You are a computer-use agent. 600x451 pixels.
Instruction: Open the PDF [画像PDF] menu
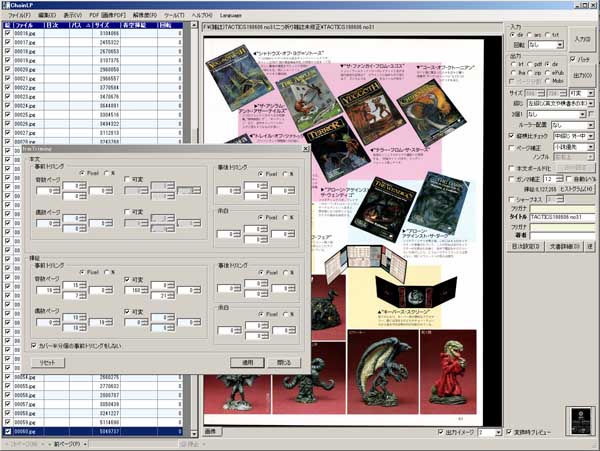(x=108, y=15)
